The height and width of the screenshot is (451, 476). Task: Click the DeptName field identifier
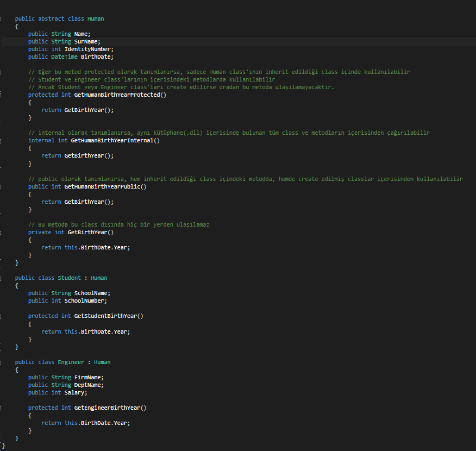tap(87, 385)
